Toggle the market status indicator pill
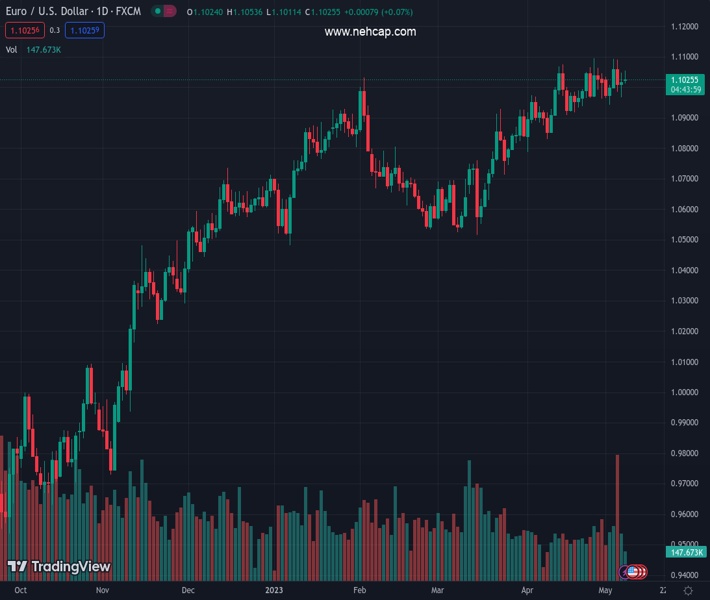Image resolution: width=710 pixels, height=600 pixels. (x=163, y=11)
